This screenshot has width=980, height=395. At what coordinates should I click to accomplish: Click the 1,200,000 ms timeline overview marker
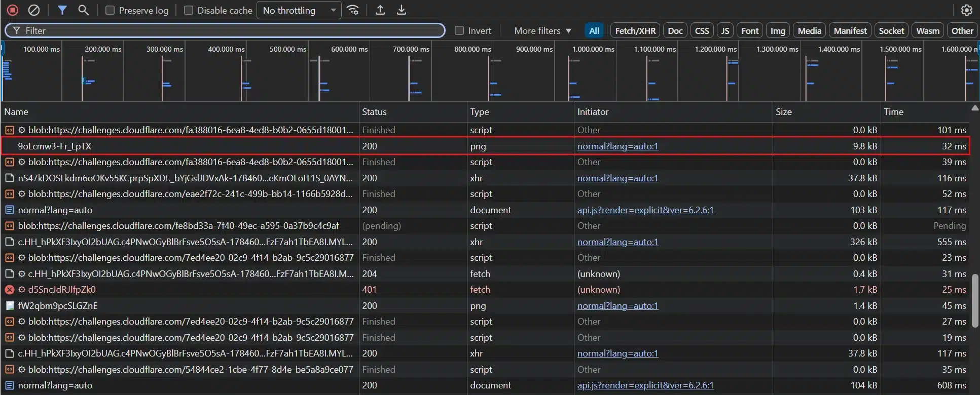[x=715, y=49]
